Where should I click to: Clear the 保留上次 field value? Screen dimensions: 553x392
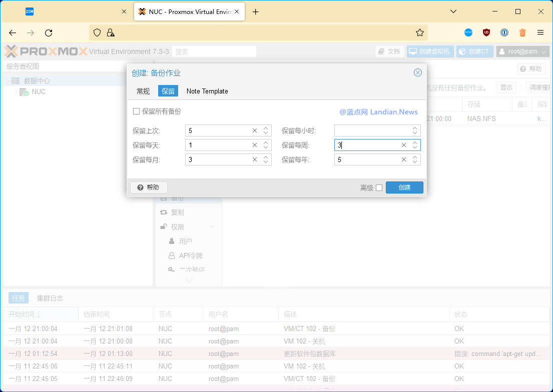click(255, 131)
